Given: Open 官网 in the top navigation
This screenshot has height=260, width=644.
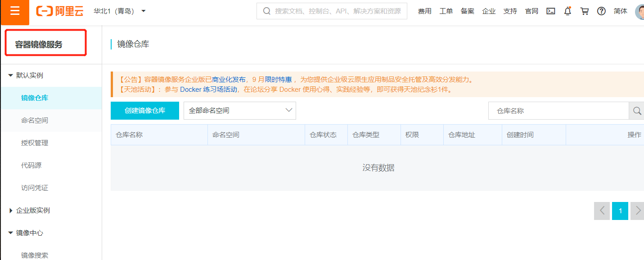Looking at the screenshot, I should point(531,11).
